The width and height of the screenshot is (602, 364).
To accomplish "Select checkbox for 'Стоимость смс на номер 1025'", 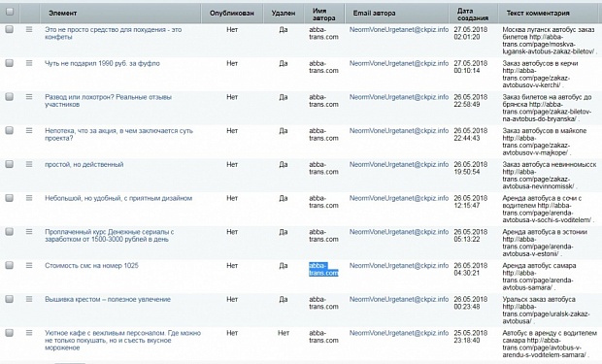I will point(9,265).
